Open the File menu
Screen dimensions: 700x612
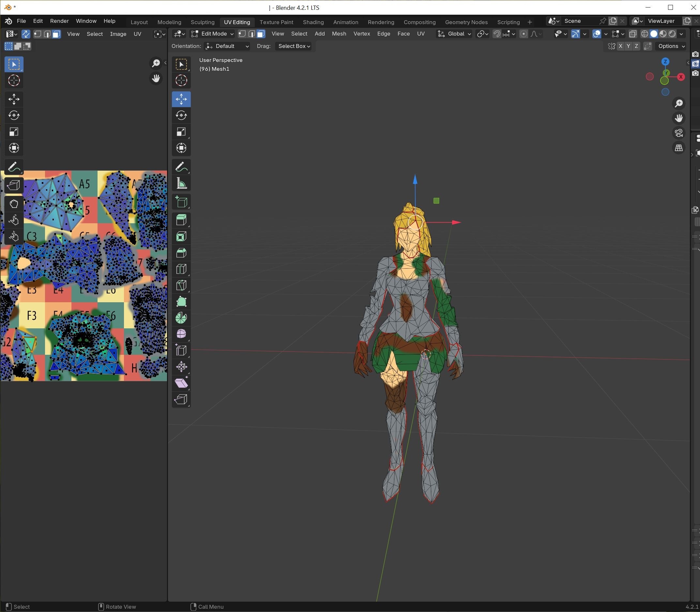pos(21,21)
